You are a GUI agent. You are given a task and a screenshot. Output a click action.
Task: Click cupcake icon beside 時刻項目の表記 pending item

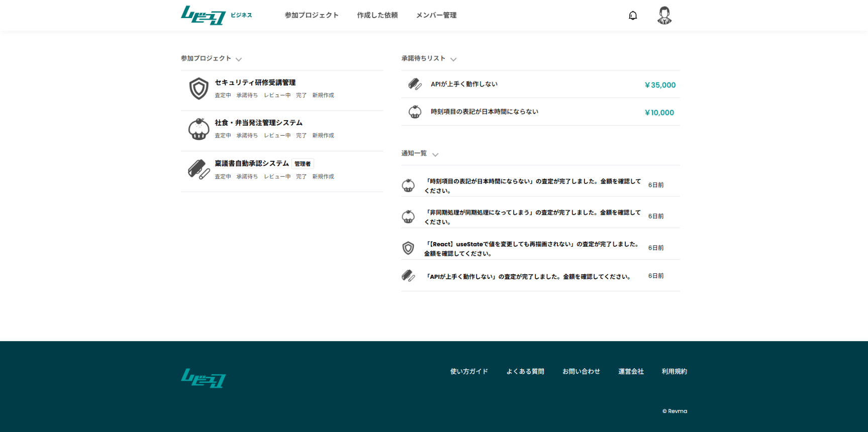415,112
